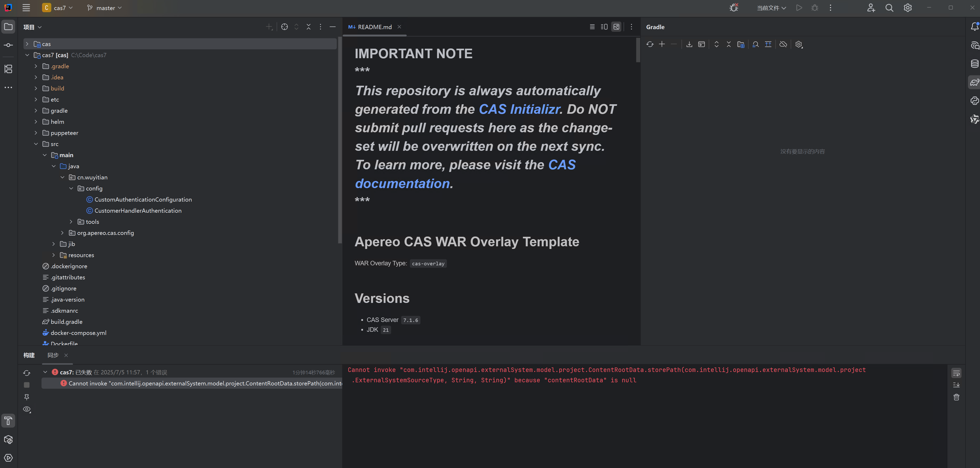Open build.gradle file
Screen dimensions: 980x468
67,321
